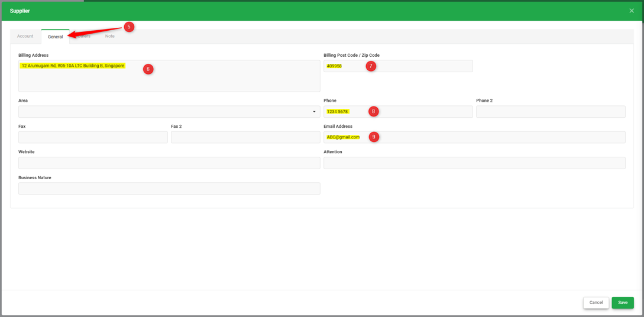The height and width of the screenshot is (317, 644).
Task: Close the Supplier dialog with X icon
Action: tap(631, 11)
